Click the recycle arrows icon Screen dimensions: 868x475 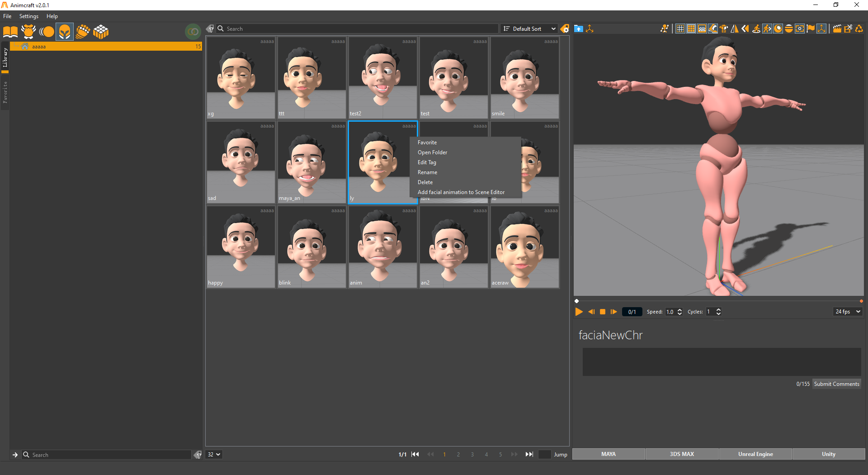(859, 28)
